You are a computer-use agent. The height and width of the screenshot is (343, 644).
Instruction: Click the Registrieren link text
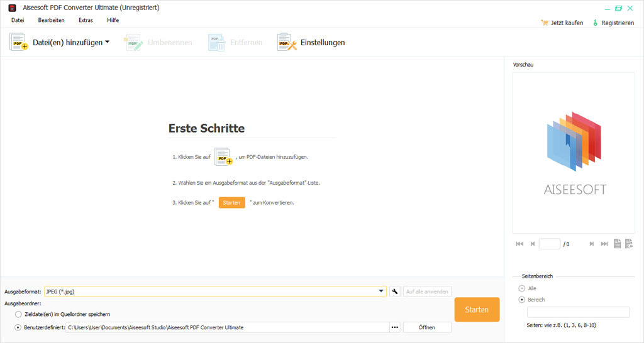[x=618, y=23]
